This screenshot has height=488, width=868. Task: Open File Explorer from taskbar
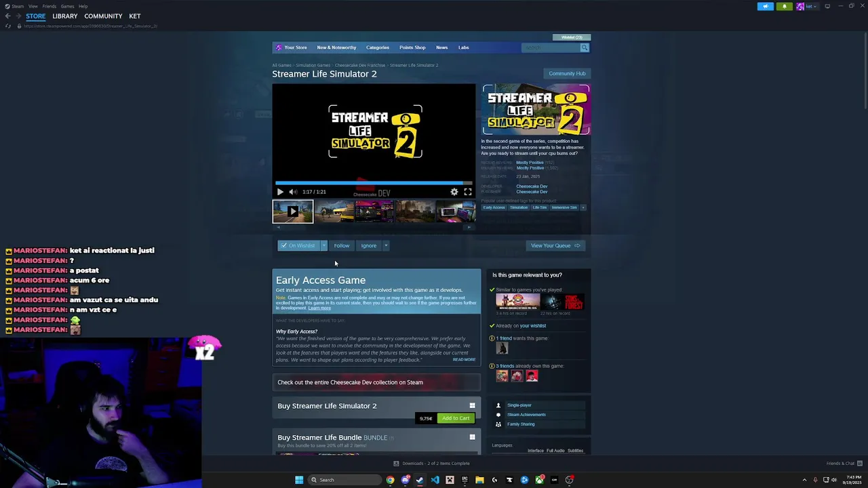click(x=479, y=480)
